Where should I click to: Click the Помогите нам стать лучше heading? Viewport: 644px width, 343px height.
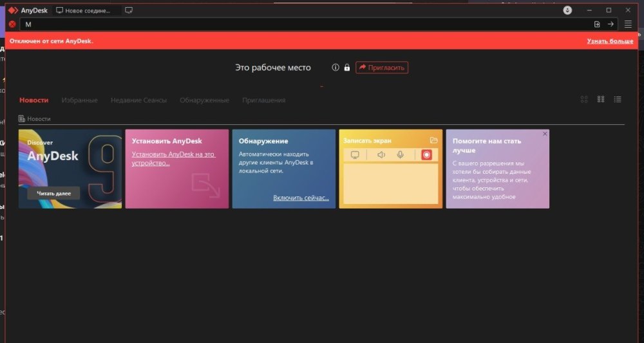point(487,145)
